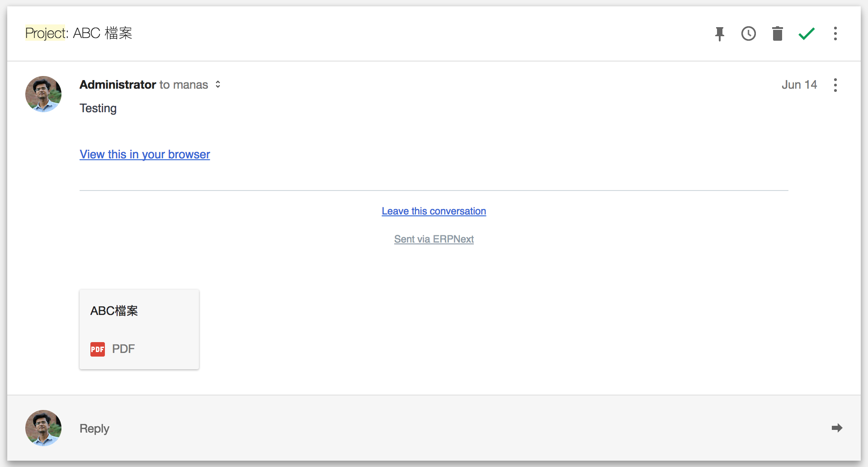Mark the conversation done with the checkmark
Image resolution: width=868 pixels, height=467 pixels.
tap(807, 33)
